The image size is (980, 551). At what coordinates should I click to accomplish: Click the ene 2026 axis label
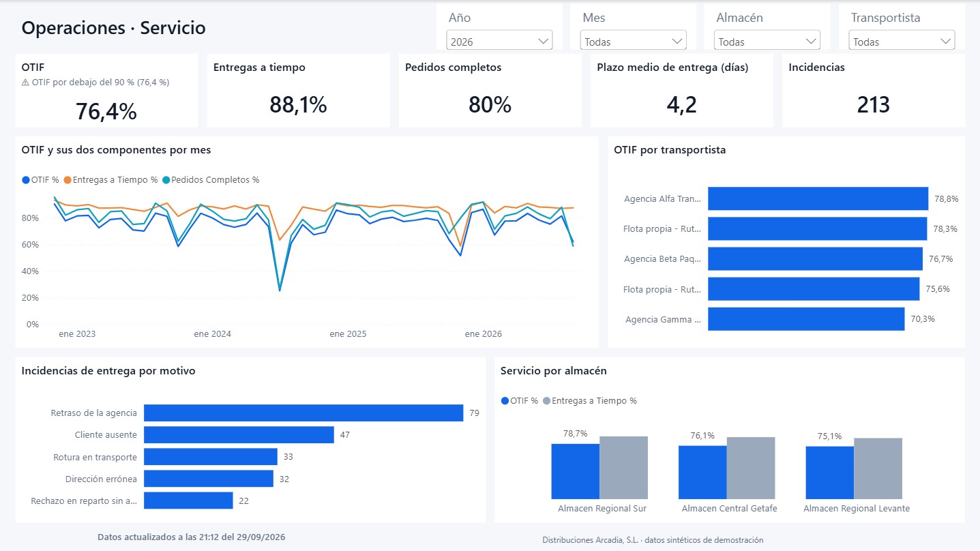tap(483, 334)
